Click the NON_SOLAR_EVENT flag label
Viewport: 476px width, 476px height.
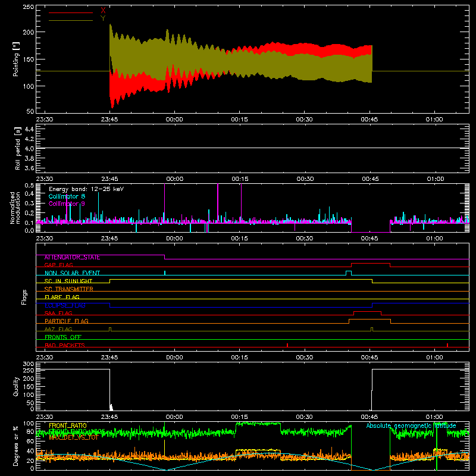(x=72, y=273)
